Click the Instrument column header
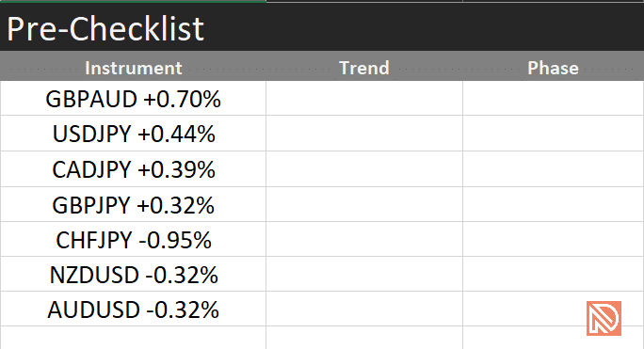 (133, 68)
